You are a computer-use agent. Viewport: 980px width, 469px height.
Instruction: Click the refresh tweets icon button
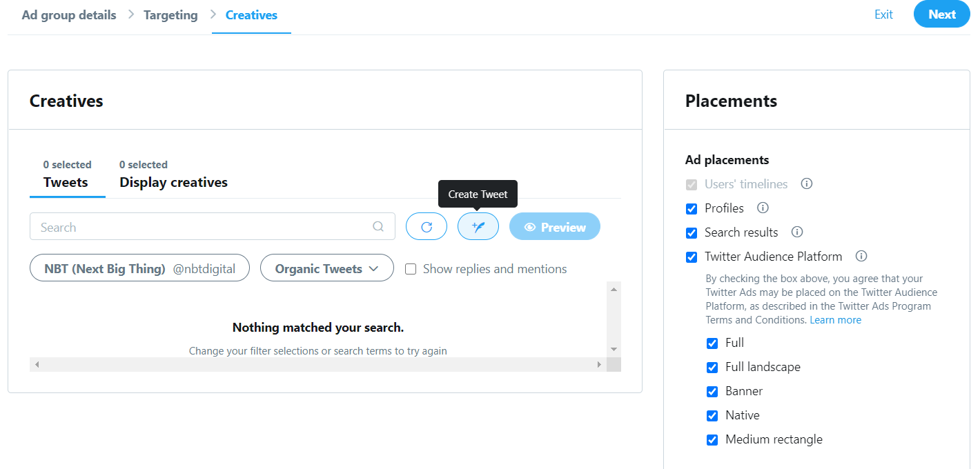(x=427, y=226)
